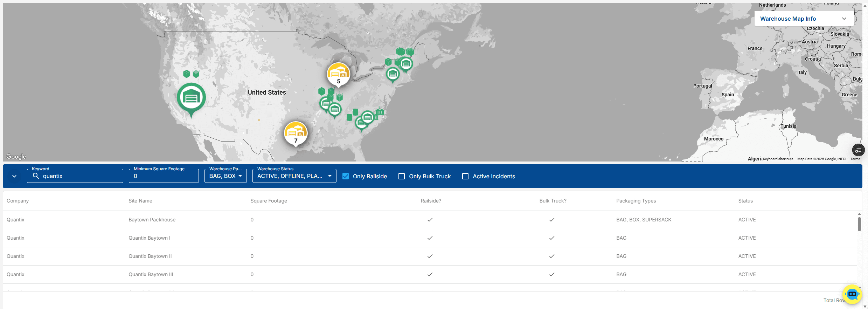The height and width of the screenshot is (309, 868).
Task: Collapse the filter bar using left chevron
Action: pos(14,176)
